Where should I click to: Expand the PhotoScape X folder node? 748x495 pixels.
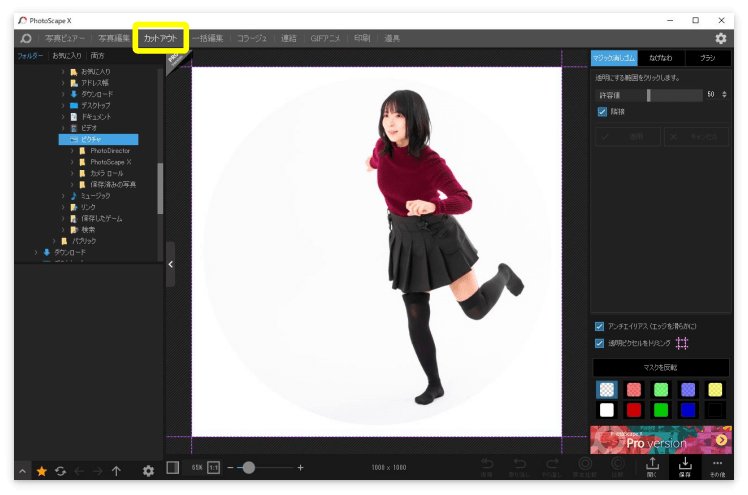point(72,162)
